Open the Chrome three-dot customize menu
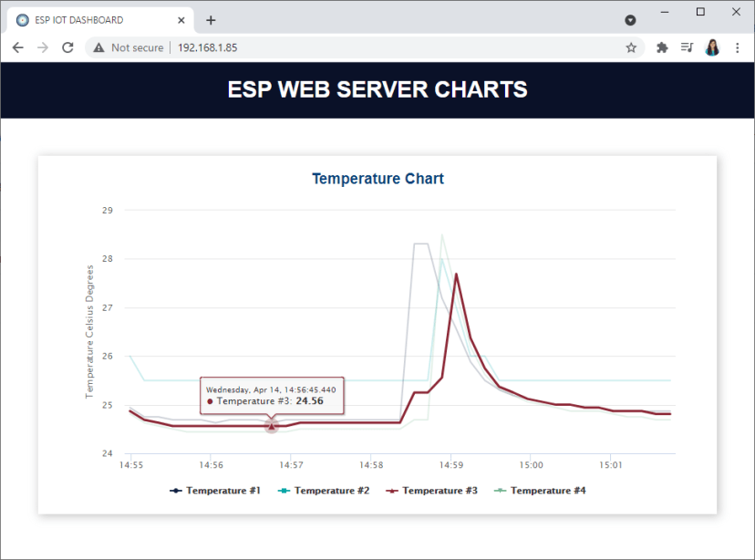The height and width of the screenshot is (560, 755). point(738,47)
